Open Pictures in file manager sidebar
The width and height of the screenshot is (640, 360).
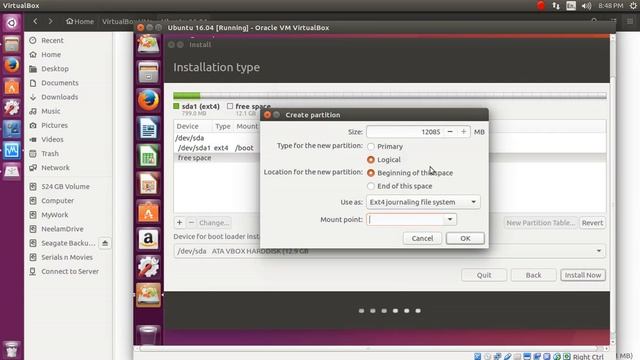[x=54, y=125]
